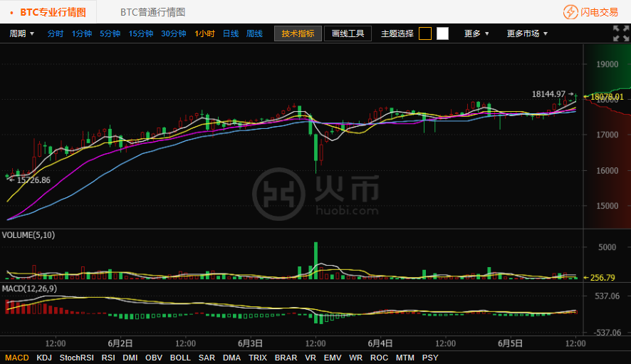
Task: Toggle the 技术指标 indicators button
Action: (x=298, y=33)
